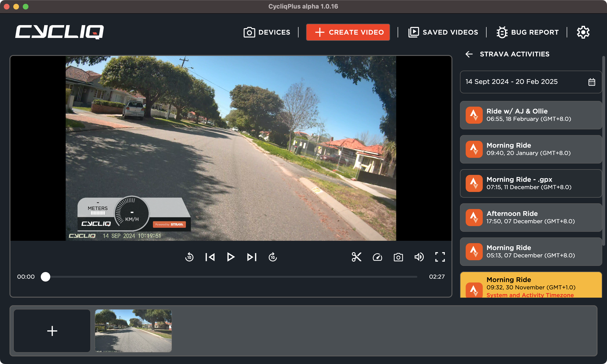607x364 pixels.
Task: Click the METERS overlay readout
Action: coord(98,208)
